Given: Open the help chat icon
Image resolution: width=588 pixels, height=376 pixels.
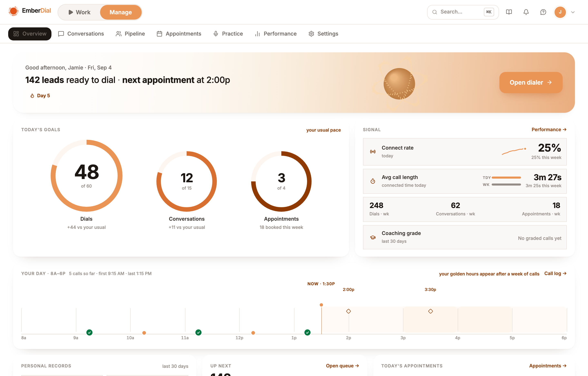Looking at the screenshot, I should click(x=543, y=12).
